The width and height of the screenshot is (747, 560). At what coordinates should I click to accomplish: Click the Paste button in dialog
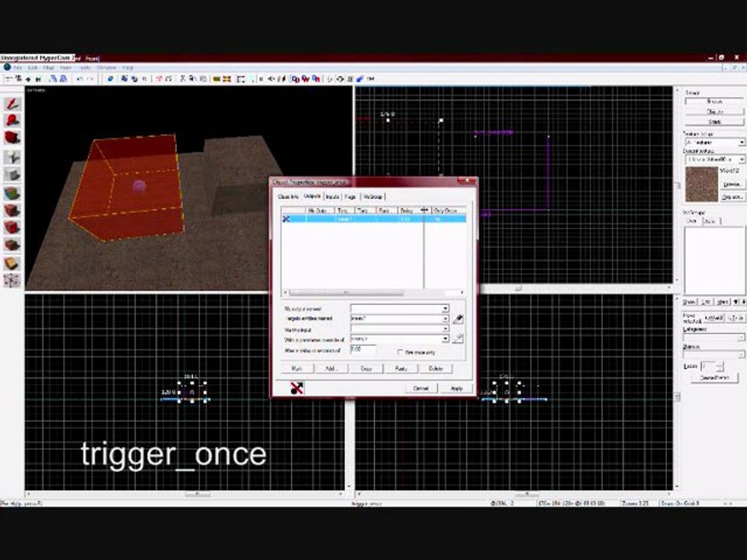point(401,369)
